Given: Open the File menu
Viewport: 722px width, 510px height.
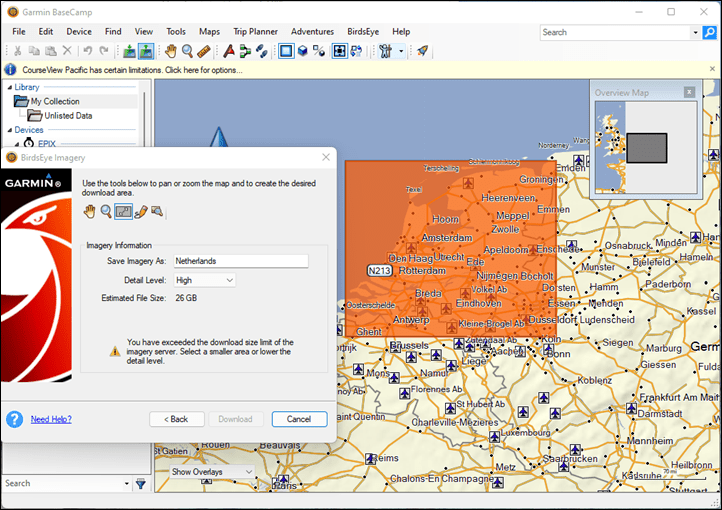Looking at the screenshot, I should [x=19, y=32].
